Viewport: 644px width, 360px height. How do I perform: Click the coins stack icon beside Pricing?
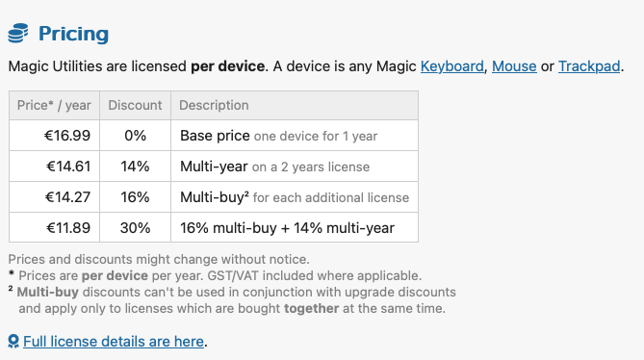click(x=18, y=34)
